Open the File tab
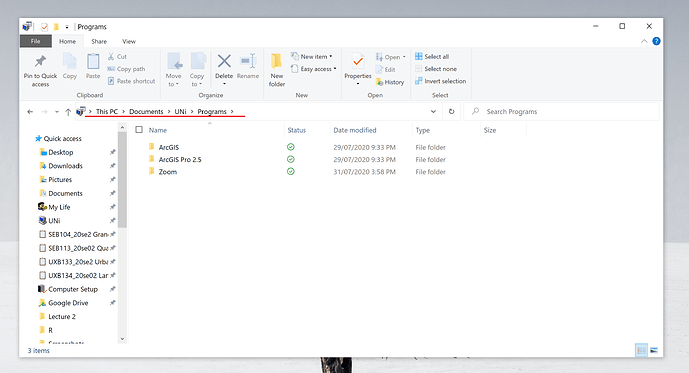Image resolution: width=689 pixels, height=373 pixels. [x=36, y=41]
